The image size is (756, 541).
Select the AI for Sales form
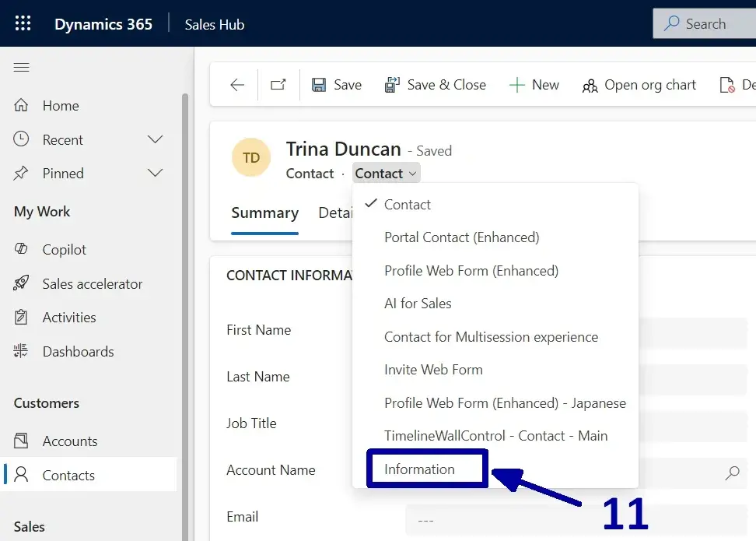(x=495, y=304)
